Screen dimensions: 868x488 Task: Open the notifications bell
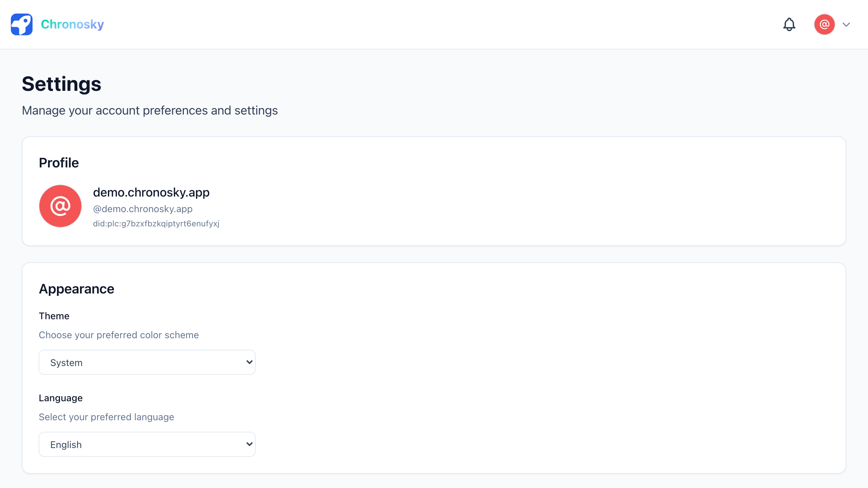coord(789,24)
